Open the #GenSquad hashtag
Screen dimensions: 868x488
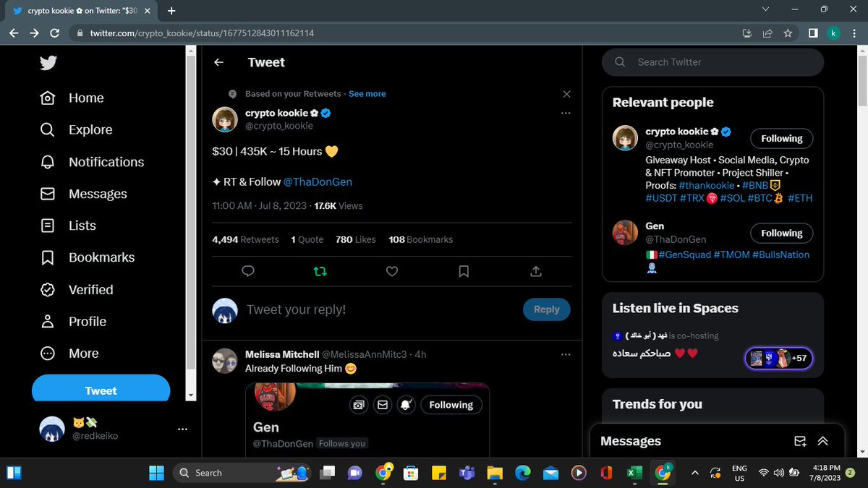685,254
